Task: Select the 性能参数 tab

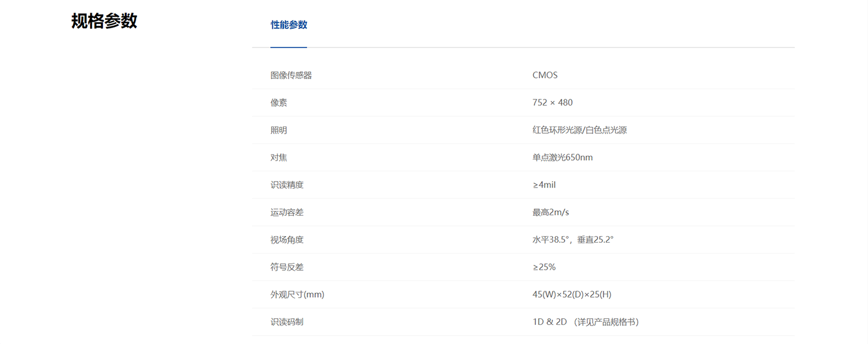Action: [289, 25]
